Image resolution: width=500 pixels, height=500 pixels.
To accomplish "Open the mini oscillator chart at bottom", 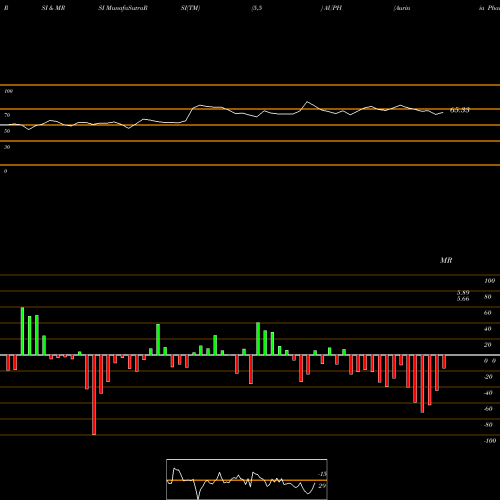I will [247, 479].
